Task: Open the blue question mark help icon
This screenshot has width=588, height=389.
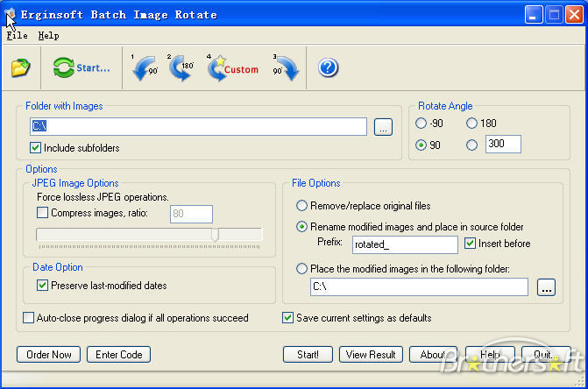Action: (x=328, y=67)
